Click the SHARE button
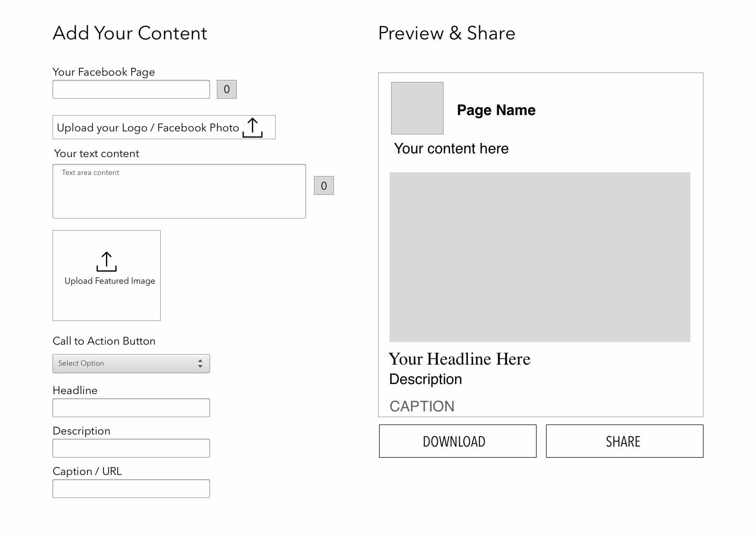 point(625,441)
